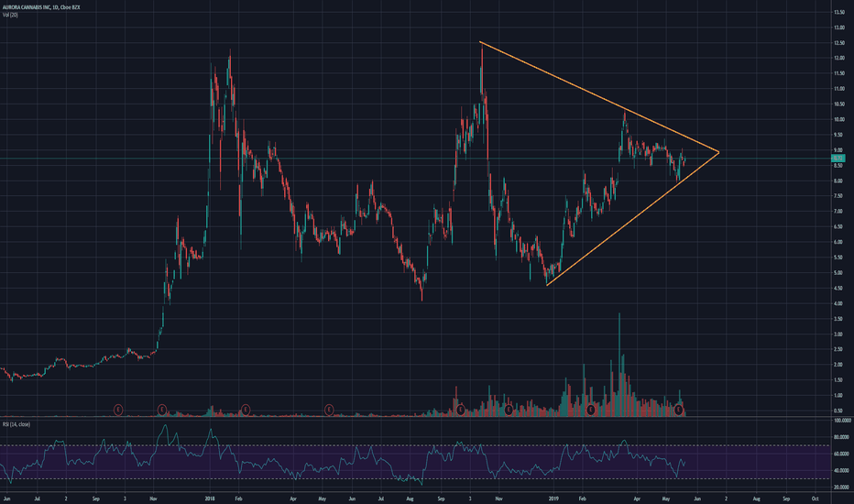The image size is (854, 504).
Task: Click the AURORA CANNABIS INC chart title
Action: click(41, 7)
